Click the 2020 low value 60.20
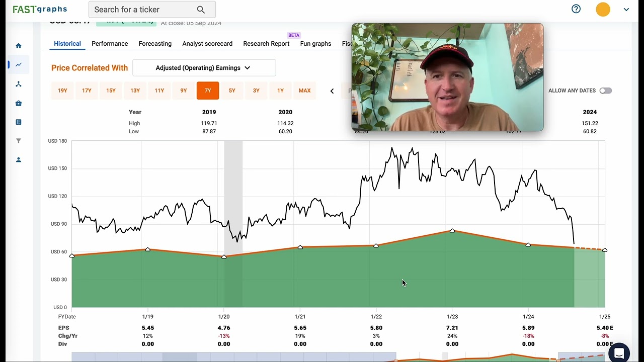 tap(285, 131)
